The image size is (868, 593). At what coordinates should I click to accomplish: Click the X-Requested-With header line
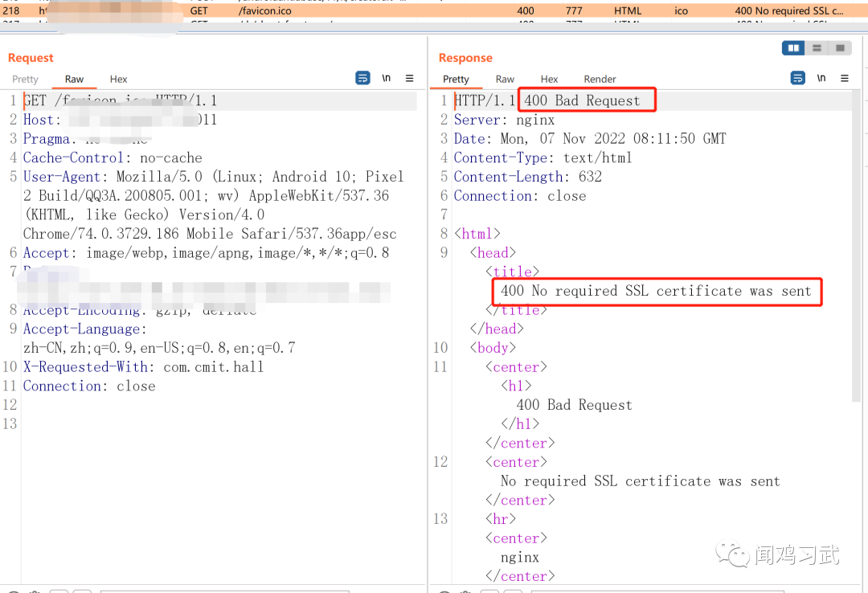coord(143,367)
